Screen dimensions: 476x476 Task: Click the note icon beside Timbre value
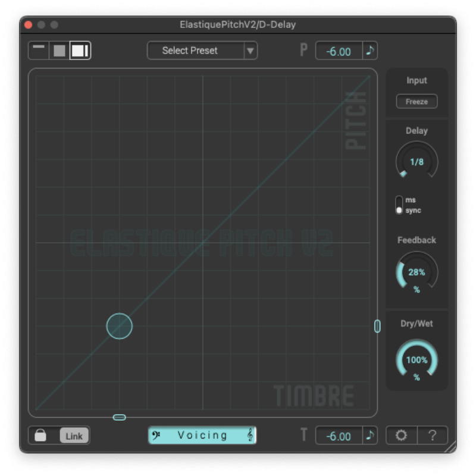point(370,436)
